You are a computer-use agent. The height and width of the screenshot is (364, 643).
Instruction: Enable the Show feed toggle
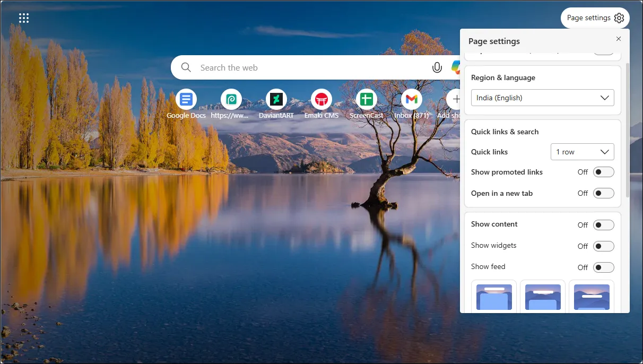click(x=603, y=267)
